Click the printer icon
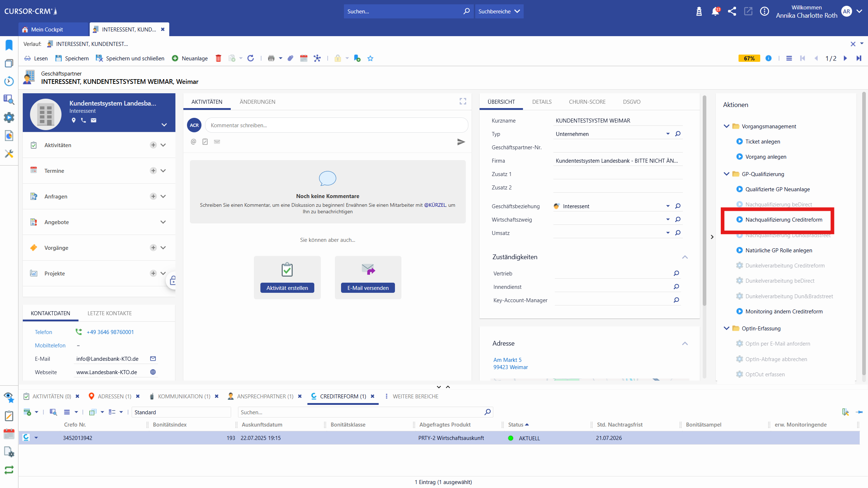The image size is (868, 488). [271, 58]
